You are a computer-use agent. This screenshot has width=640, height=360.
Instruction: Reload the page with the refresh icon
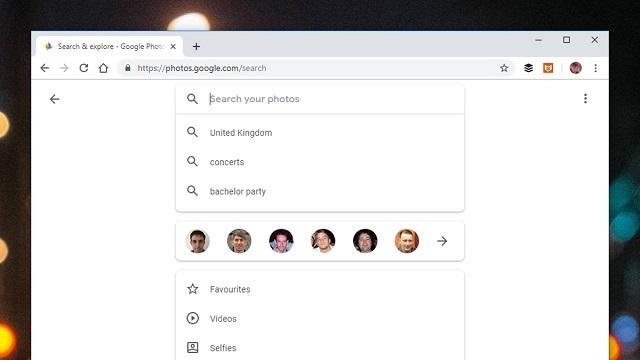click(84, 68)
